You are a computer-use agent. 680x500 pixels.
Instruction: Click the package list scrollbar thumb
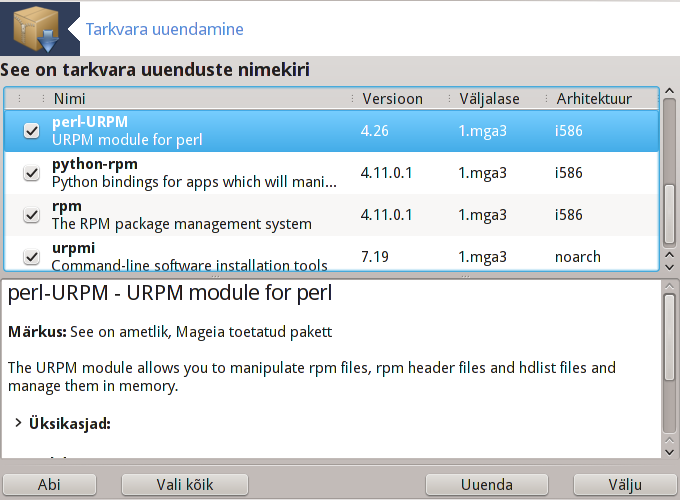coord(670,214)
